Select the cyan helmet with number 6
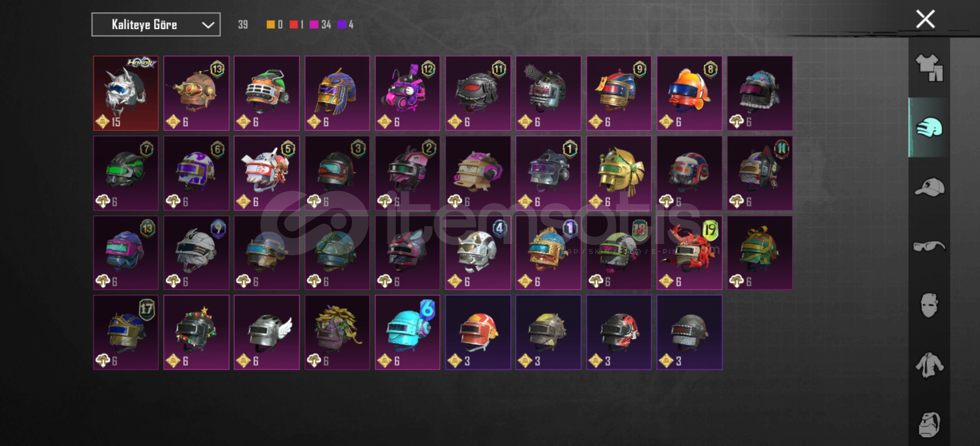The image size is (980, 446). point(408,332)
